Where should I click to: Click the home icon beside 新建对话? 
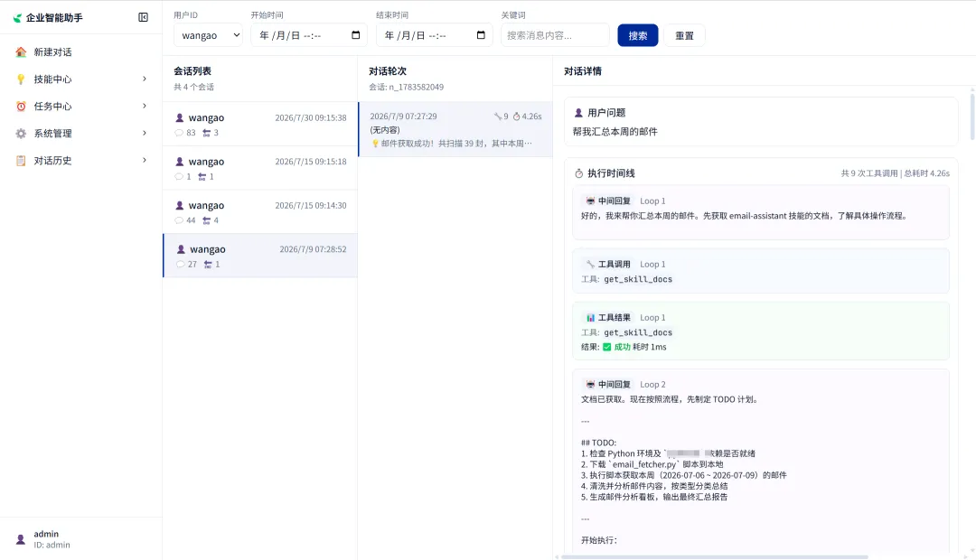pyautogui.click(x=21, y=52)
